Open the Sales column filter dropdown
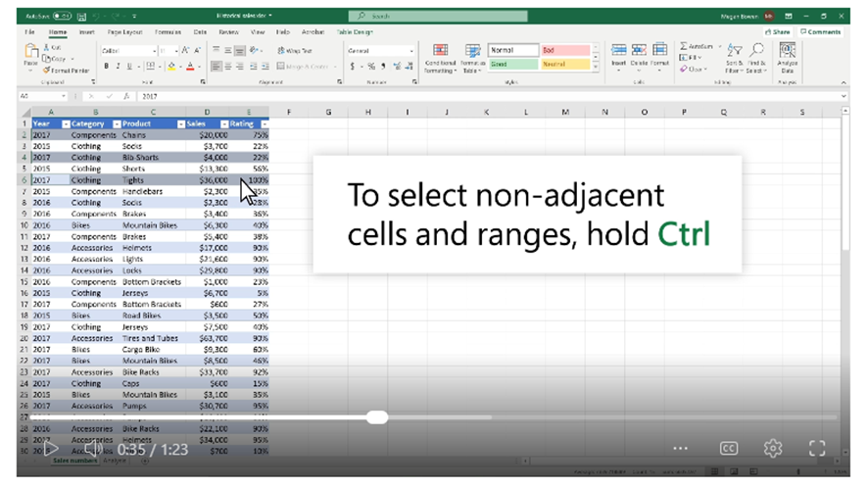 pos(224,124)
